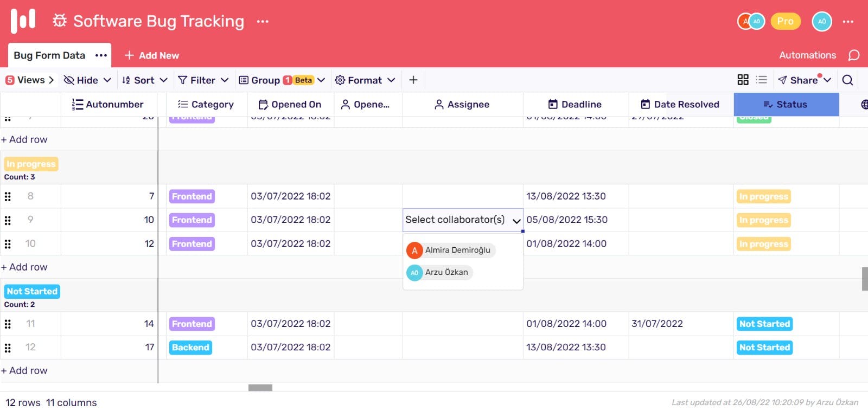
Task: Click Automations link
Action: pyautogui.click(x=807, y=55)
